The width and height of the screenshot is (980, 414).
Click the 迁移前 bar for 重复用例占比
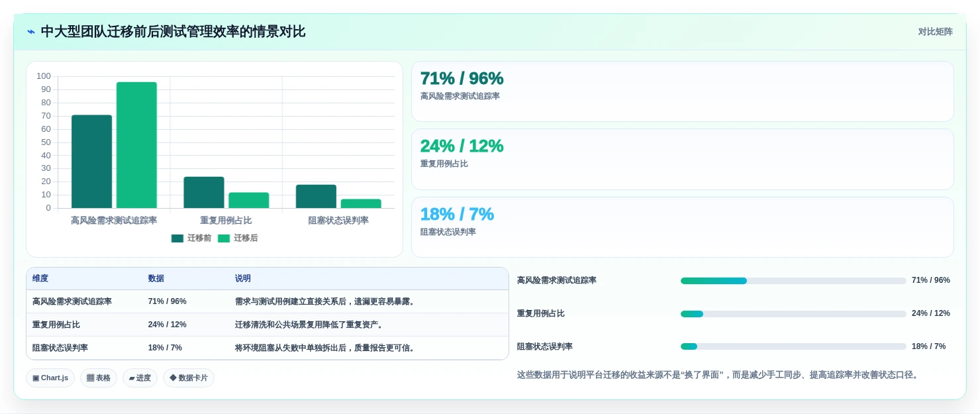204,193
